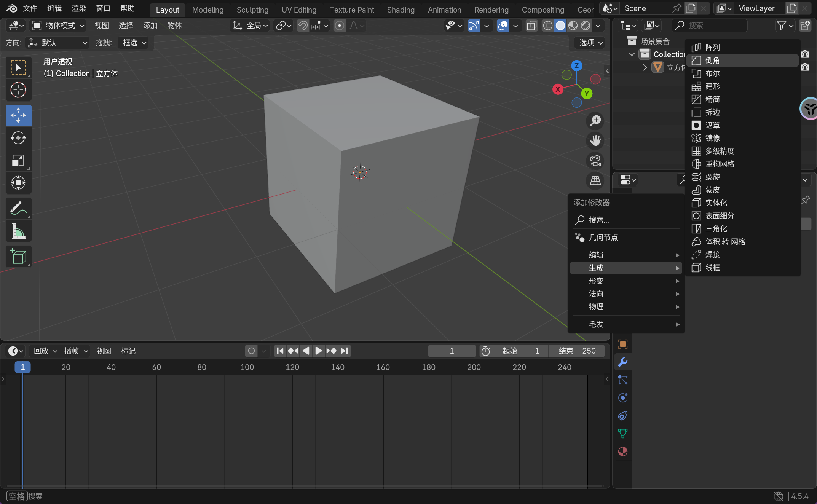817x504 pixels.
Task: Toggle X-ray mode in header
Action: (531, 26)
